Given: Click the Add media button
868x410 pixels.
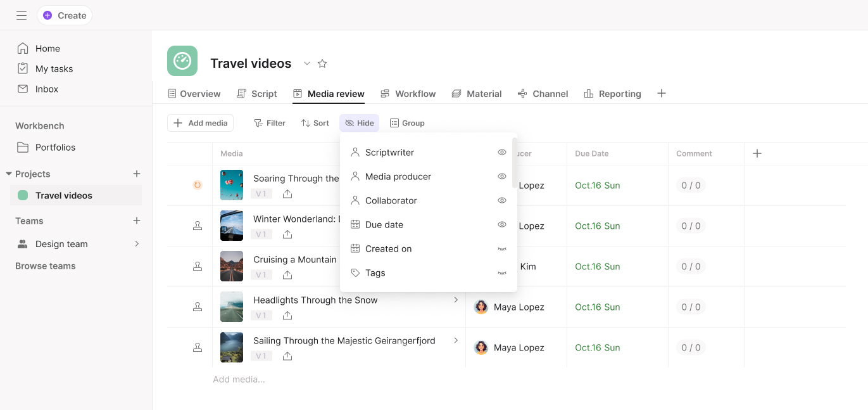Looking at the screenshot, I should coord(200,123).
